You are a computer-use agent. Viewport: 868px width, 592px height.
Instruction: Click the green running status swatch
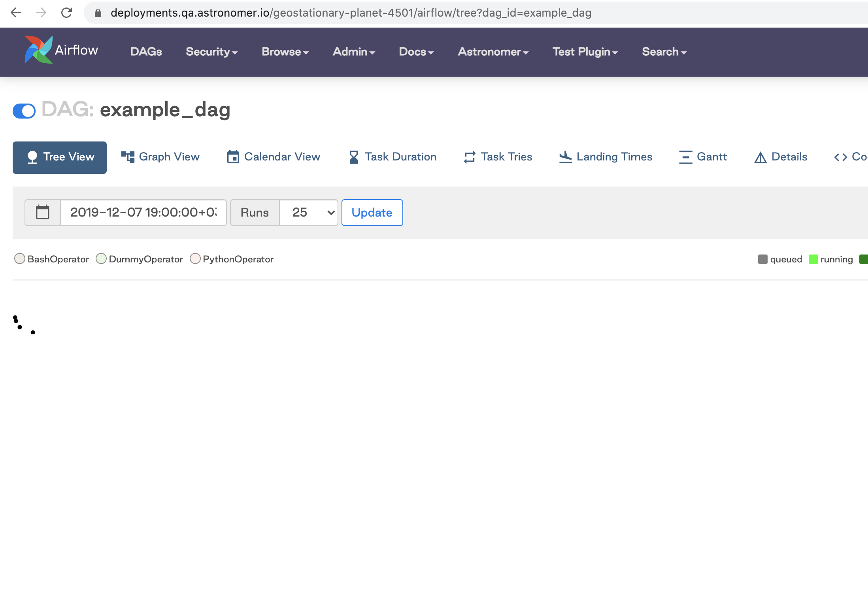point(813,259)
